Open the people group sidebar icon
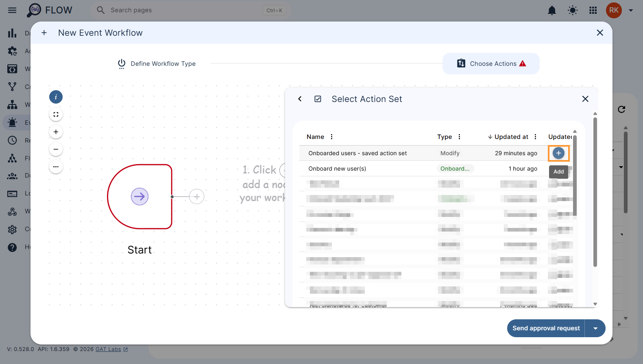643x364 pixels. 12,175
